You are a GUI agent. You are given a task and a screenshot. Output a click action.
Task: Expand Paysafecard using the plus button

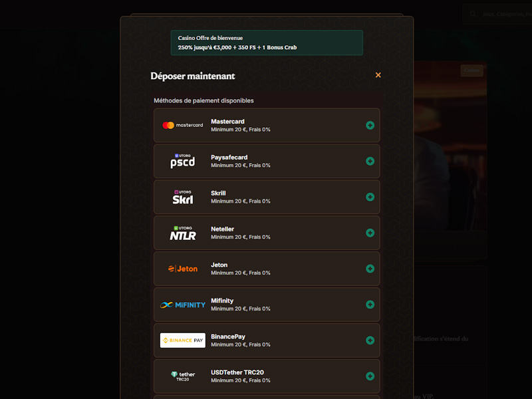tap(370, 161)
